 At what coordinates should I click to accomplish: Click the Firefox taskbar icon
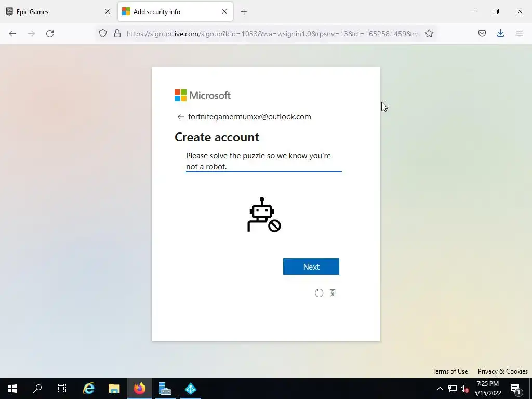(139, 389)
